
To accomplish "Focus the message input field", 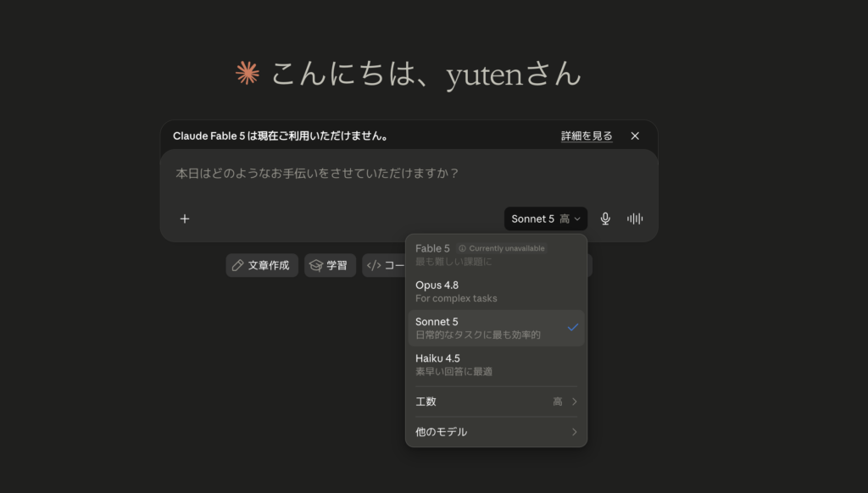I will pos(409,174).
